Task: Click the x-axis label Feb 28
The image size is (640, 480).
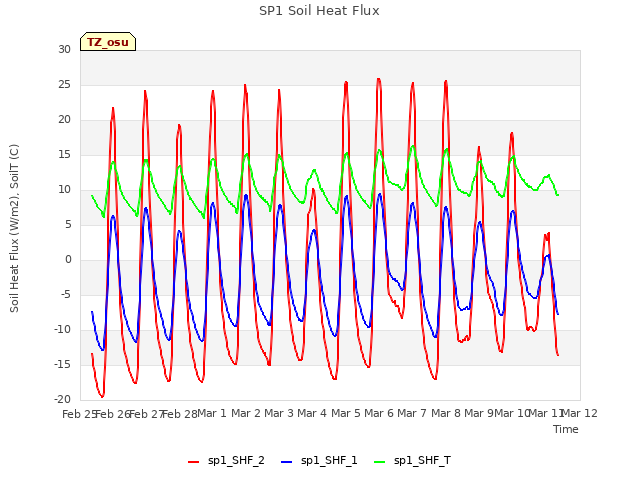Action: (x=180, y=414)
